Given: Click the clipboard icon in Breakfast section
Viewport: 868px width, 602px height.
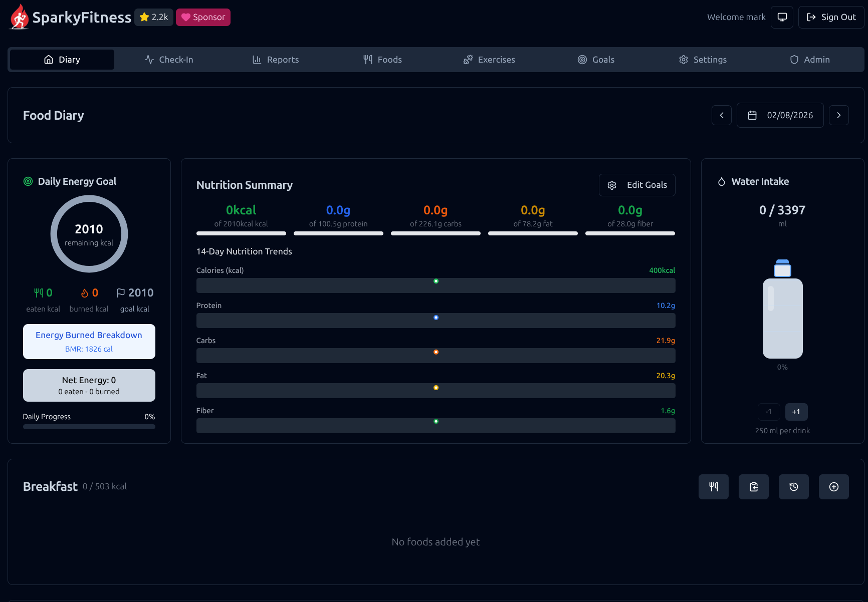Looking at the screenshot, I should click(x=753, y=487).
